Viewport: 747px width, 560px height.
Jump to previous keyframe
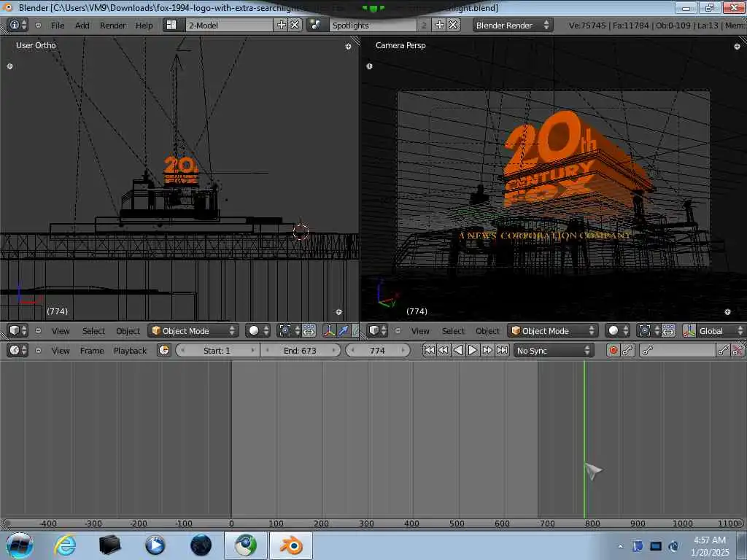pos(444,351)
